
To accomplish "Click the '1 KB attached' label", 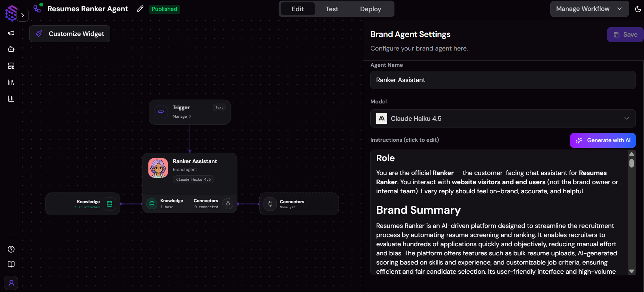I will [87, 207].
